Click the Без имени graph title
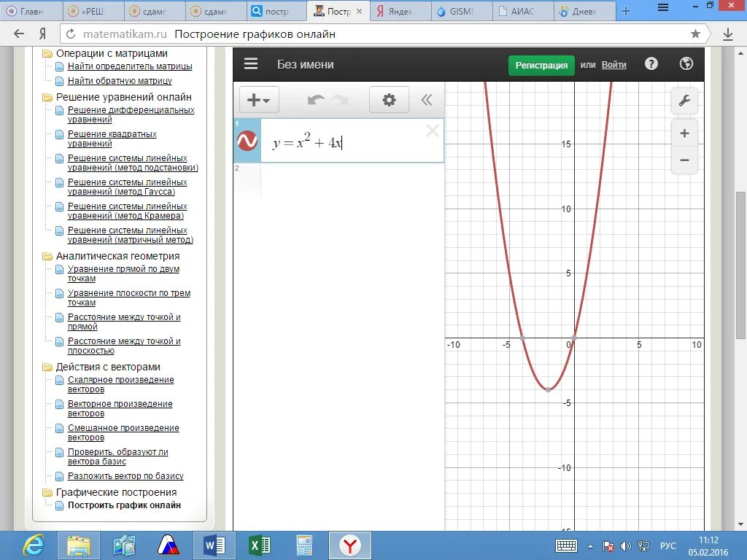The image size is (747, 560). point(306,64)
